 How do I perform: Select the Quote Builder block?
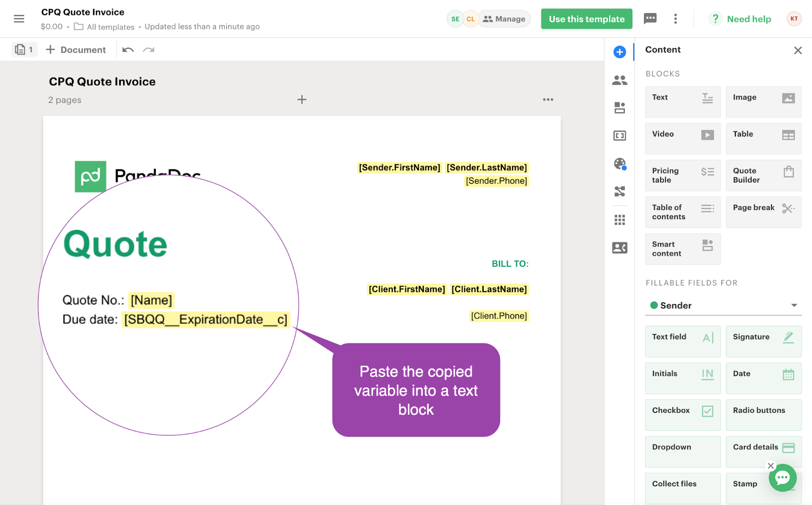[764, 175]
